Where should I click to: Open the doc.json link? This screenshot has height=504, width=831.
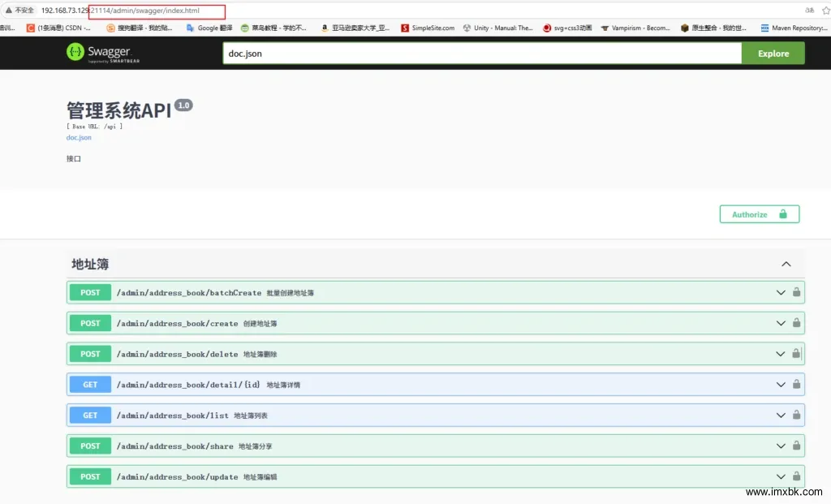click(x=79, y=137)
